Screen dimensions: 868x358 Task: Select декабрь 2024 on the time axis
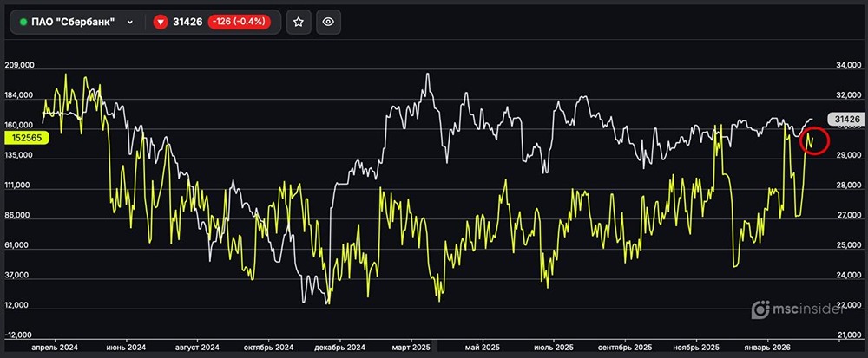click(x=340, y=348)
